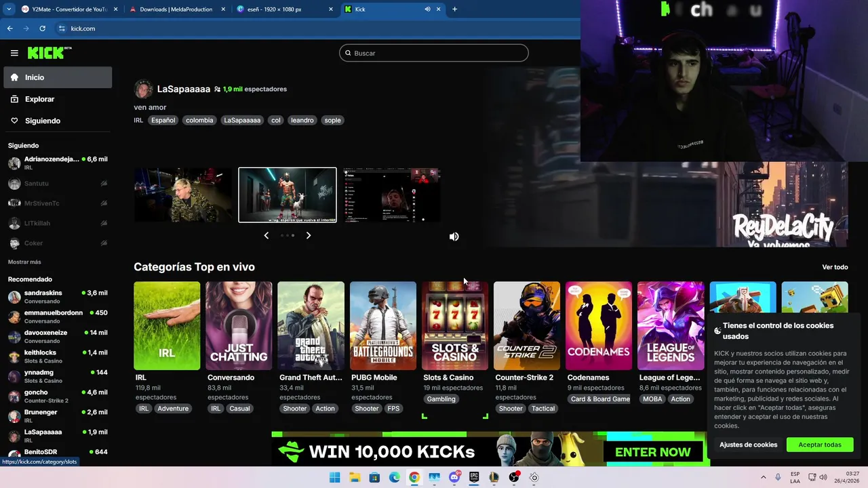Image resolution: width=868 pixels, height=488 pixels.
Task: Go to next featured stream
Action: 309,235
